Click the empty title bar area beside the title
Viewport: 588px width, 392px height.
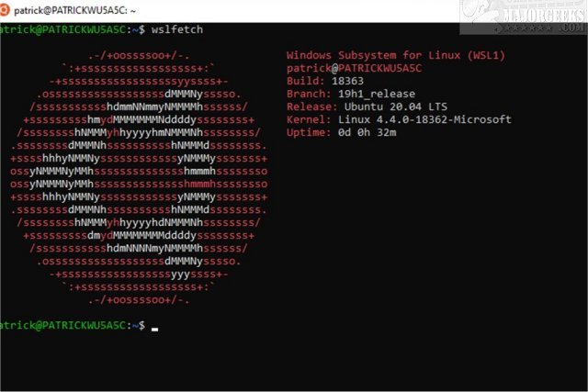[x=296, y=10]
